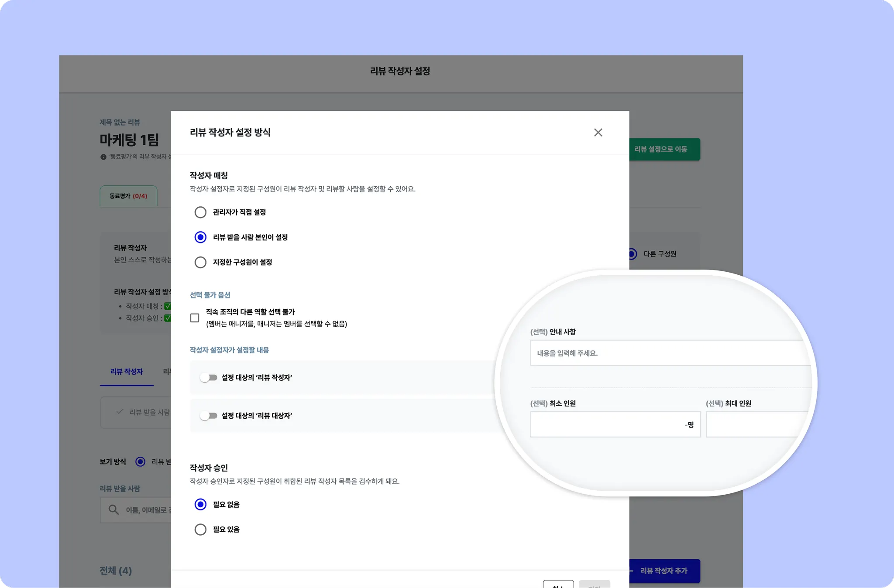Screen dimensions: 894x588
Task: Select 필요 있음 approval option
Action: tap(200, 530)
